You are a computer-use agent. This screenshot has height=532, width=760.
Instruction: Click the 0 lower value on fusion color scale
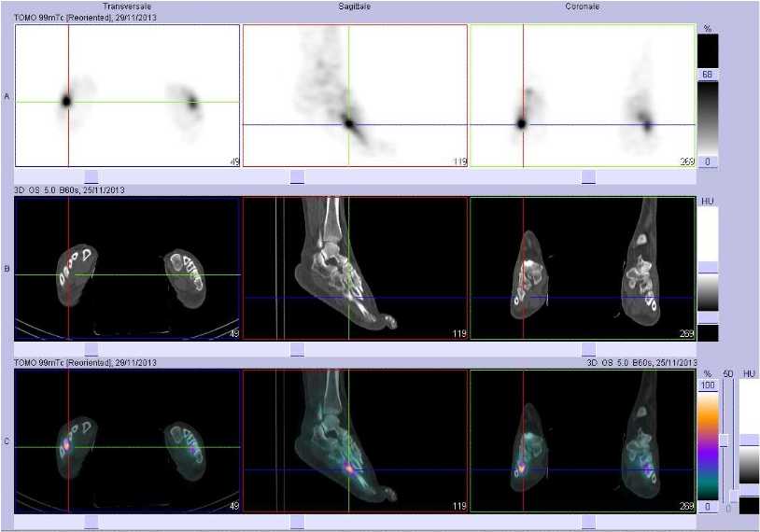pos(708,506)
